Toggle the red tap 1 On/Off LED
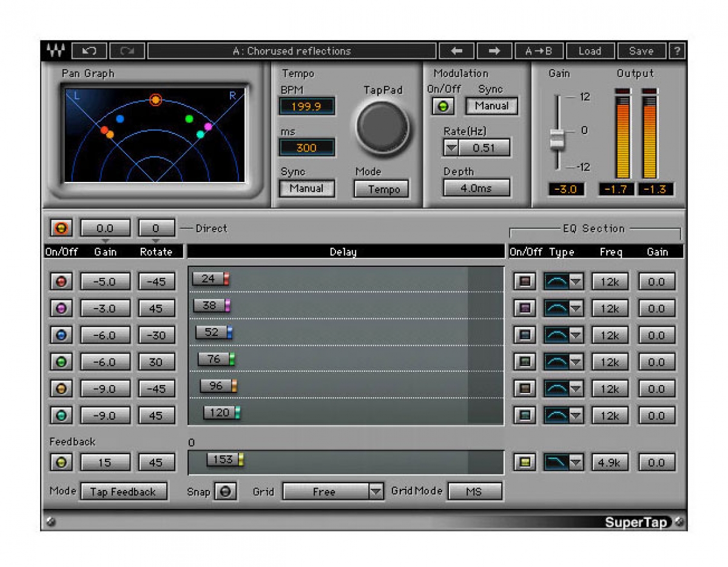 [61, 281]
